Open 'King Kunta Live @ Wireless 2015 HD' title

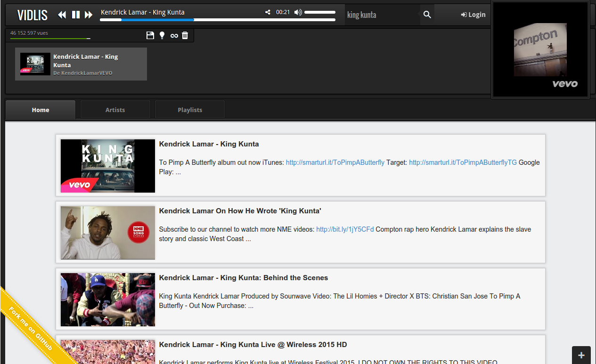[253, 345]
